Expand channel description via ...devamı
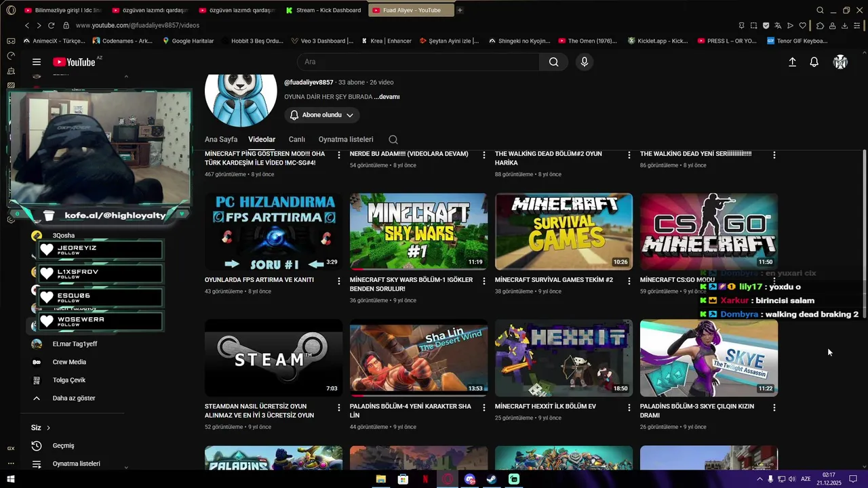Viewport: 868px width, 488px height. [x=387, y=97]
